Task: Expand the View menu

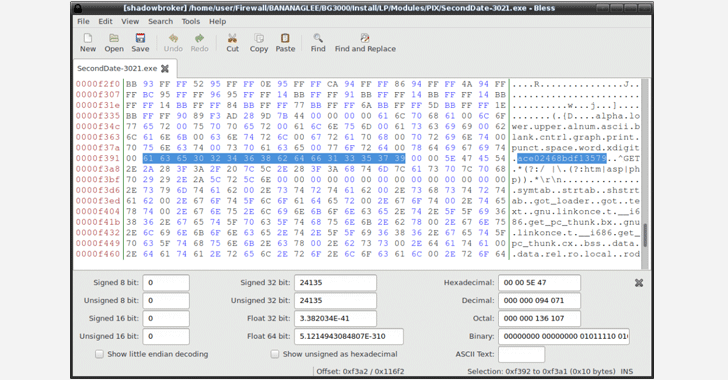Action: 130,21
